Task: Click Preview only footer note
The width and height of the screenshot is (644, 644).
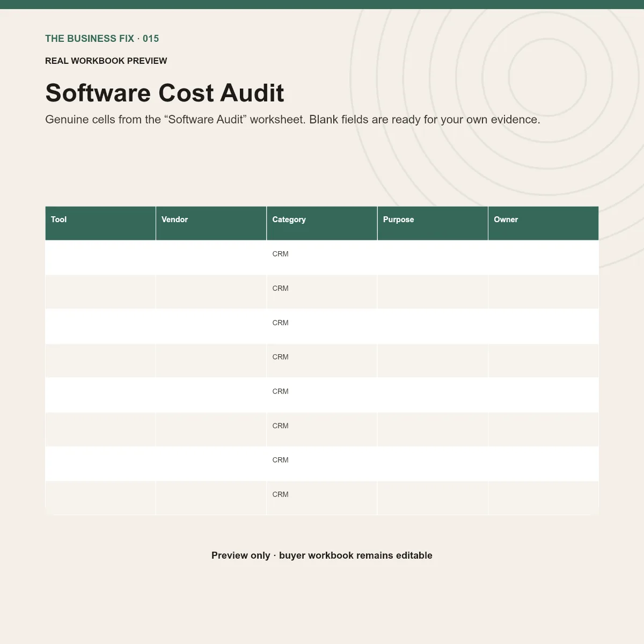Action: 322,555
